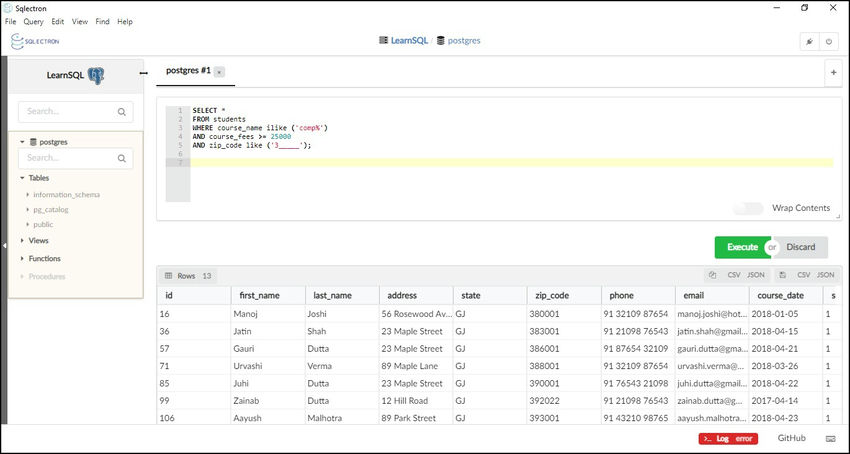Expand the public schema
The image size is (850, 454).
27,224
